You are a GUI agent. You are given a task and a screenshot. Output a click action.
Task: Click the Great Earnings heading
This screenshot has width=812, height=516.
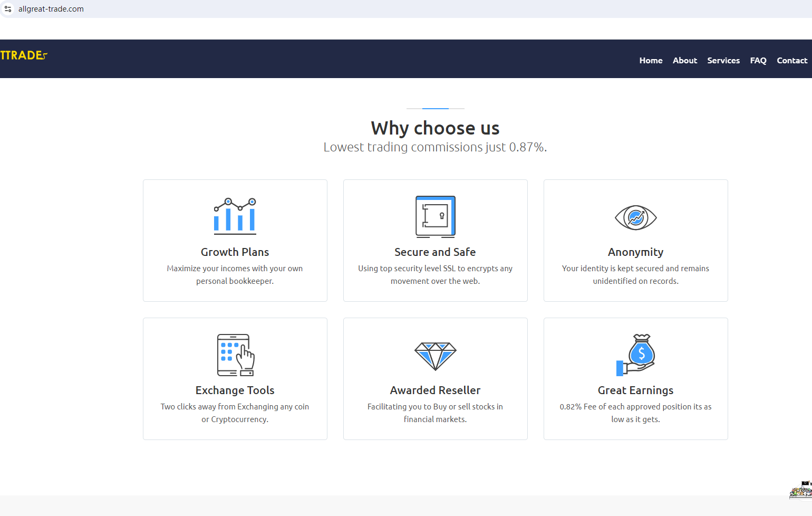pyautogui.click(x=635, y=390)
